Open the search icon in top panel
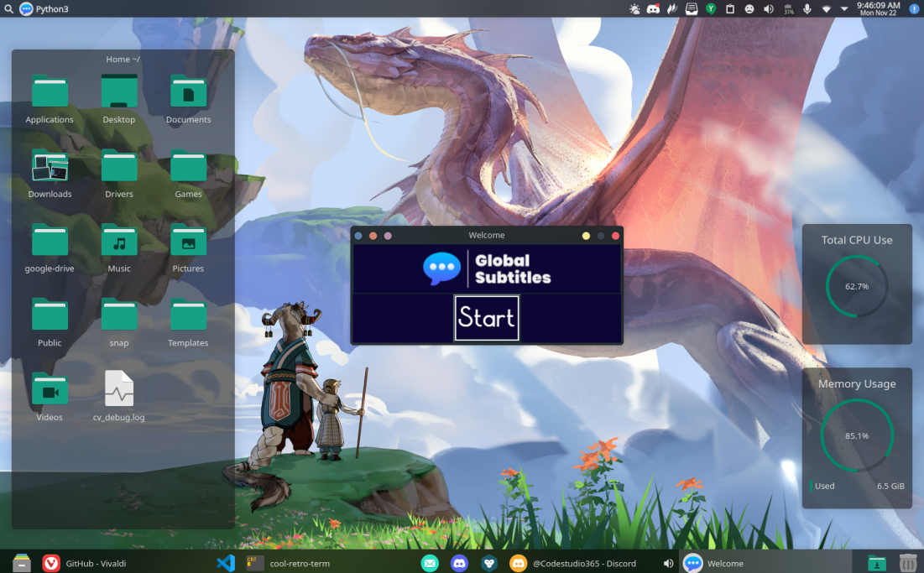The width and height of the screenshot is (924, 573). pyautogui.click(x=8, y=9)
